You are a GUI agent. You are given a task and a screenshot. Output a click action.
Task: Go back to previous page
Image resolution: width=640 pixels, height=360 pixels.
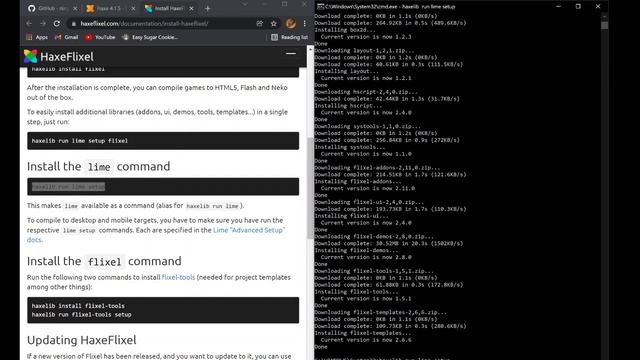coord(29,24)
